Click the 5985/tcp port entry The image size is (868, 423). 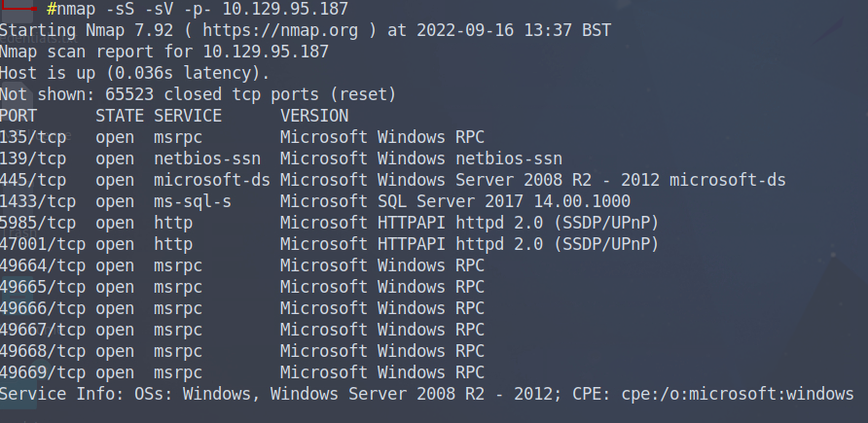38,223
